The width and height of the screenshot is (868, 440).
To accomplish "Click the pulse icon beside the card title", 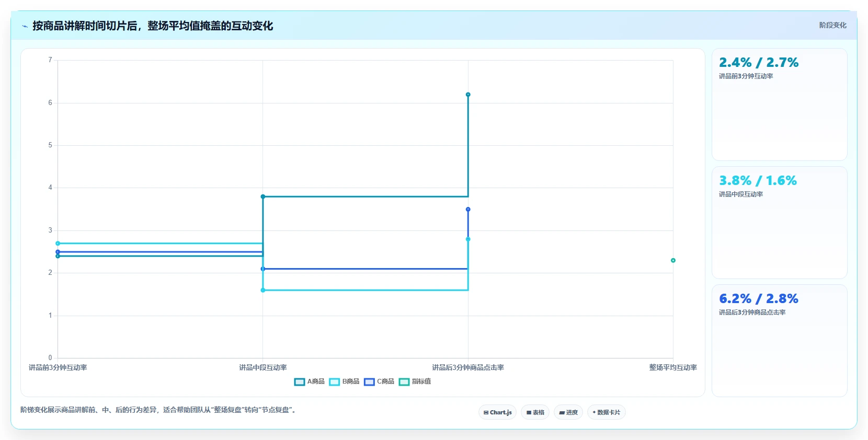I will [x=25, y=26].
